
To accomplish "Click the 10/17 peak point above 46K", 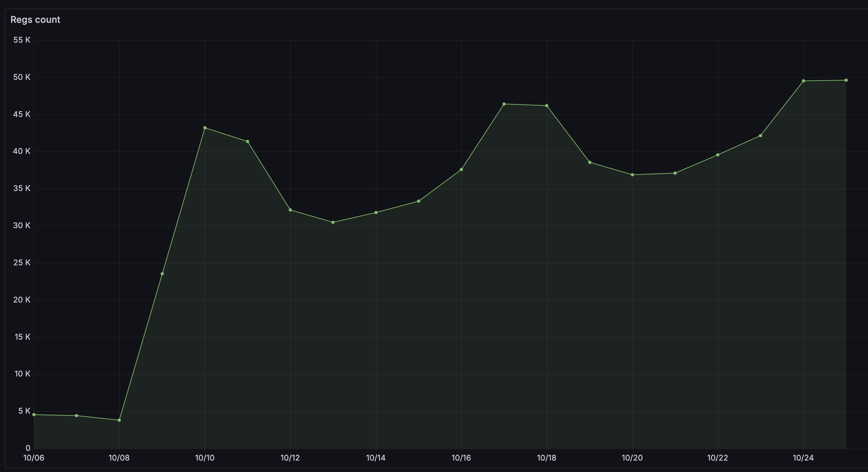I will click(504, 104).
